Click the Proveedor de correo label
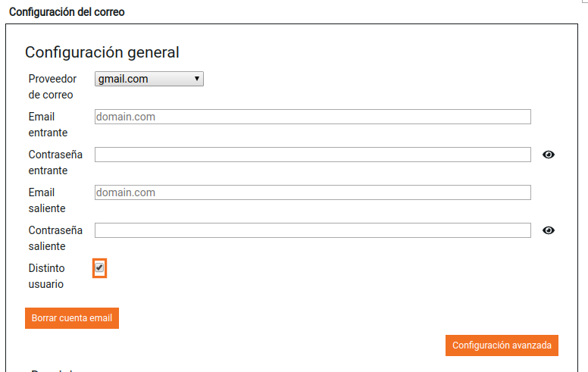This screenshot has height=372, width=588. point(52,86)
